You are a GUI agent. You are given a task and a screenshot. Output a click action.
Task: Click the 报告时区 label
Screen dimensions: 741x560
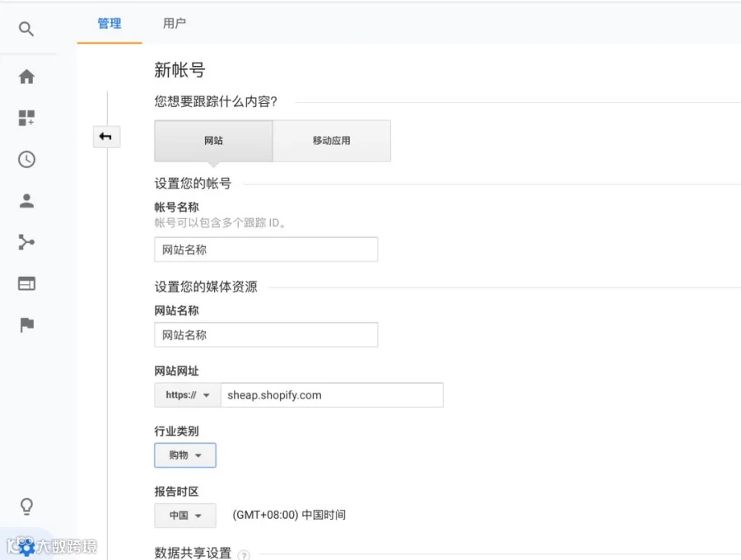coord(177,492)
